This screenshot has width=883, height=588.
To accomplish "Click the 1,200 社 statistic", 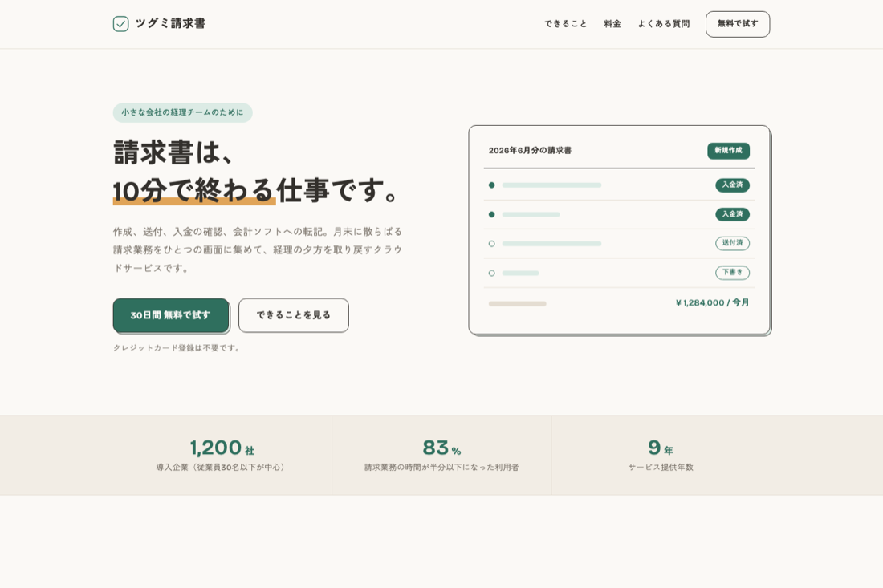I will point(222,448).
